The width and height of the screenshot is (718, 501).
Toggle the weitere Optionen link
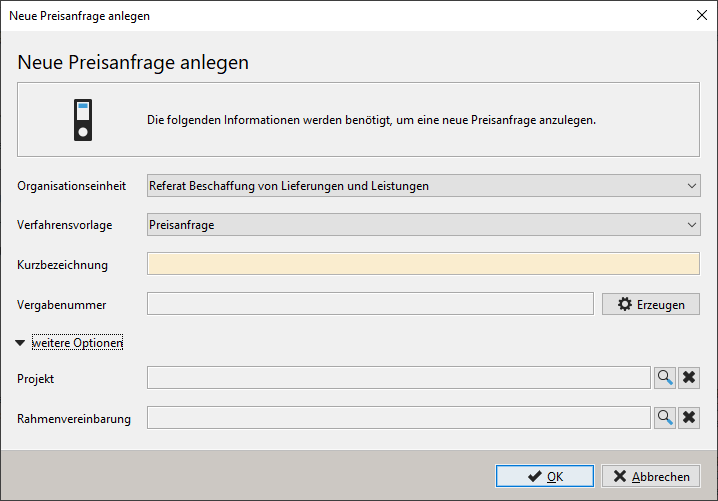pyautogui.click(x=77, y=343)
